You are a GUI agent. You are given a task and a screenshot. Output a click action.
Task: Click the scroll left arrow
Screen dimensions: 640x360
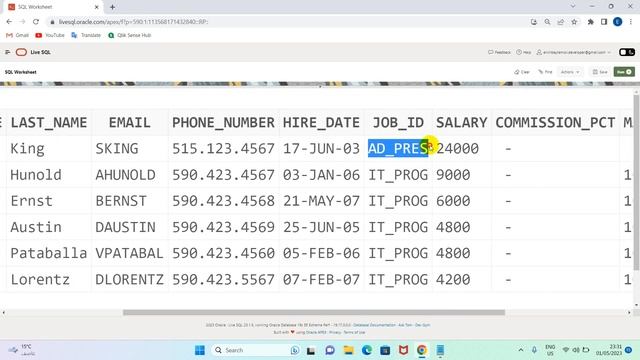4,313
